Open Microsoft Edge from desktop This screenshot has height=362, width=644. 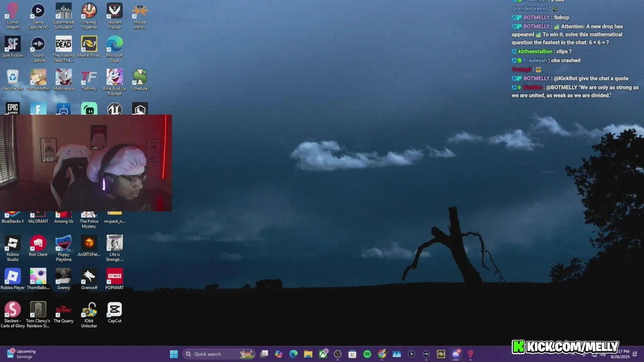(114, 49)
